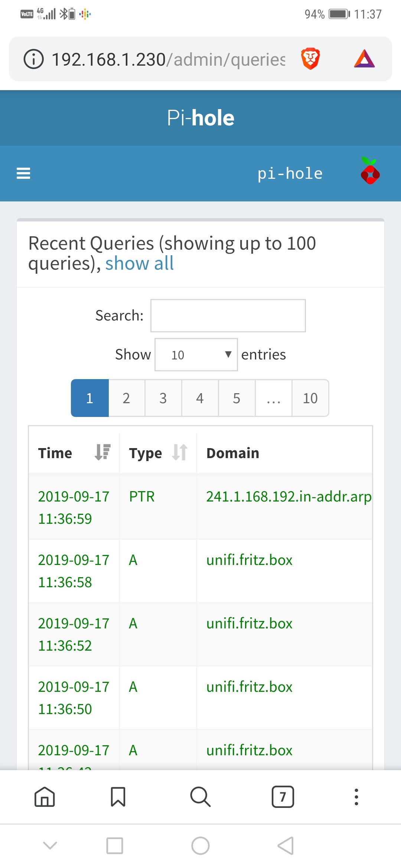Open the three-dot browser menu
This screenshot has height=868, width=401.
(x=356, y=797)
